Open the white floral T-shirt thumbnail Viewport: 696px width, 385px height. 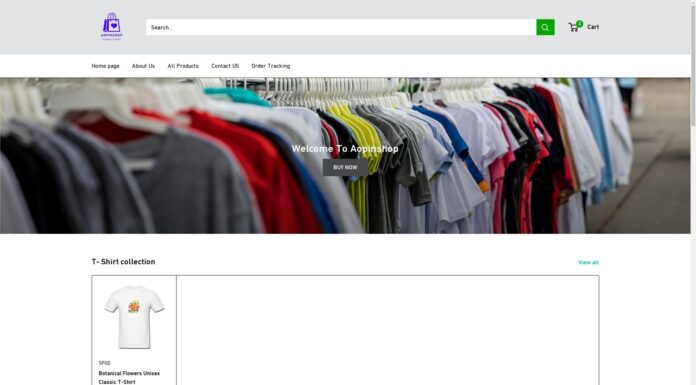pos(134,316)
